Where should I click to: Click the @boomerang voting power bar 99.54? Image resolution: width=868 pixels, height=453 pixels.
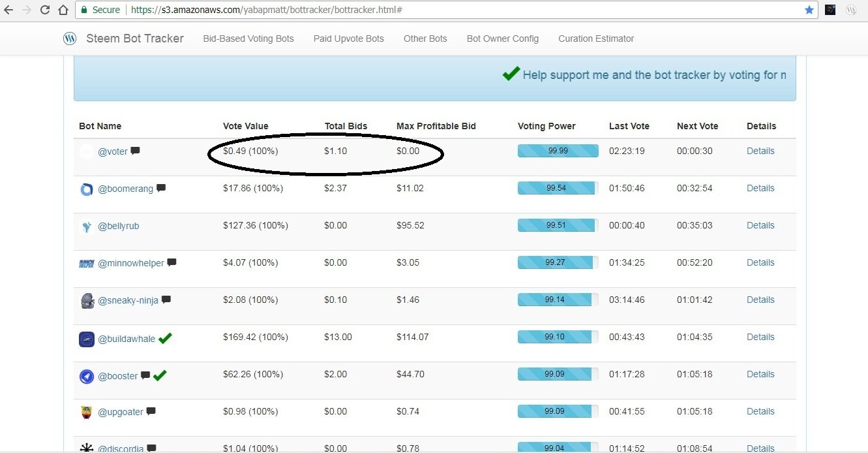pos(558,188)
